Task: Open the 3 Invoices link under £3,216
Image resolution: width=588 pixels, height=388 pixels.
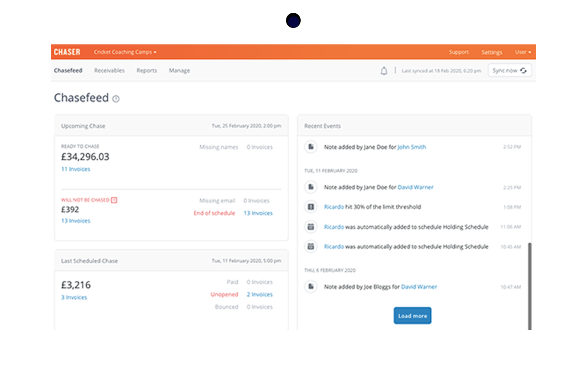Action: point(74,297)
